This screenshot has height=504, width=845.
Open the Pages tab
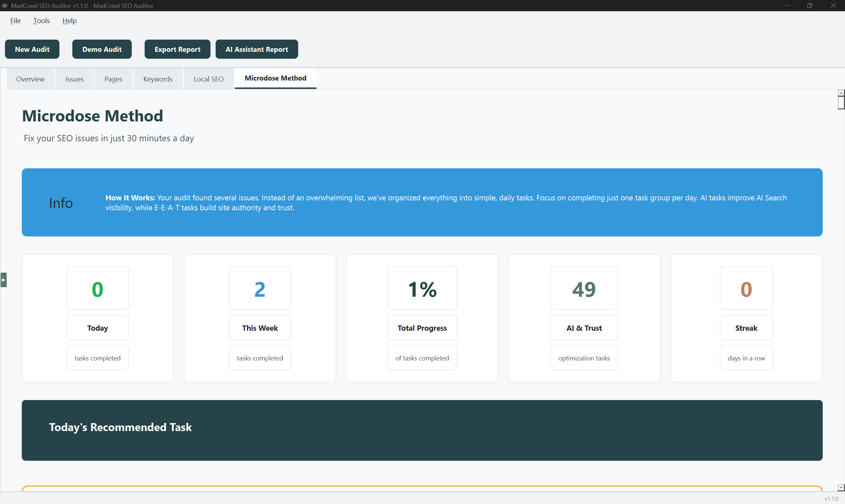tap(113, 79)
